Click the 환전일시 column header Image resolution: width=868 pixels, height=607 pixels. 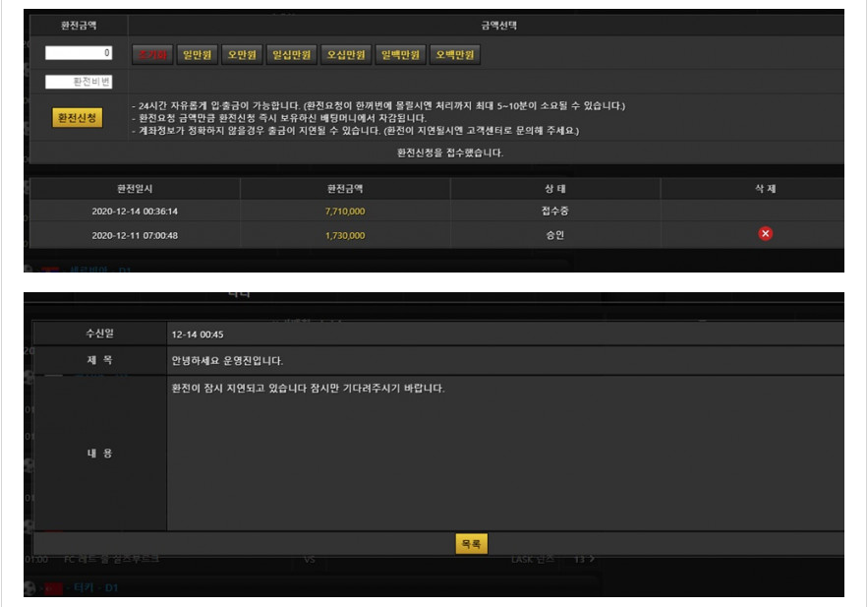(x=135, y=188)
